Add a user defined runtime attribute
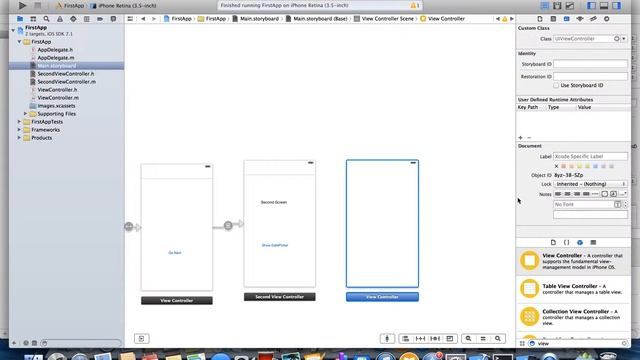The height and width of the screenshot is (360, 640). pos(520,138)
